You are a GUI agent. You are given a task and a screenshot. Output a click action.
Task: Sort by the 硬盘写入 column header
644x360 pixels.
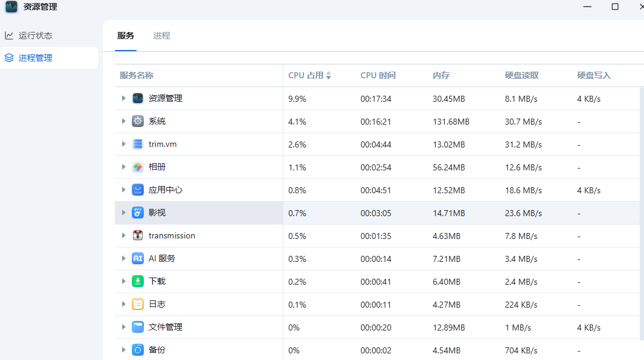[594, 75]
